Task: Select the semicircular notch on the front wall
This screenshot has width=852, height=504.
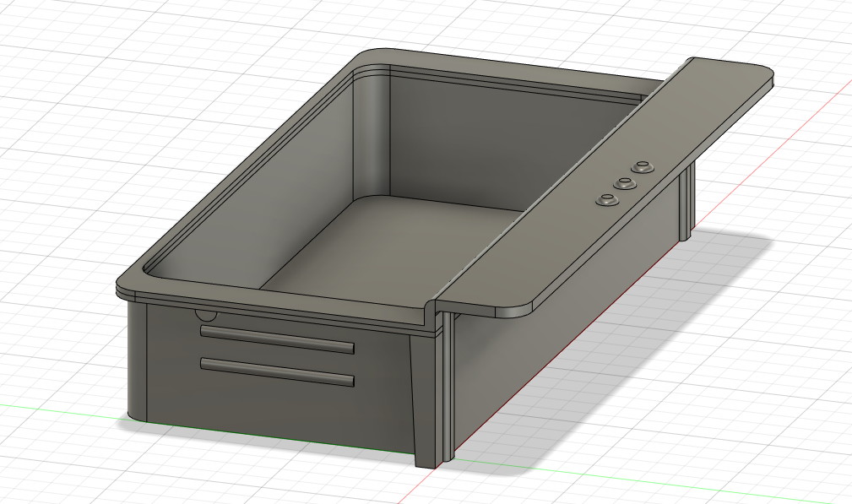Action: [x=206, y=314]
